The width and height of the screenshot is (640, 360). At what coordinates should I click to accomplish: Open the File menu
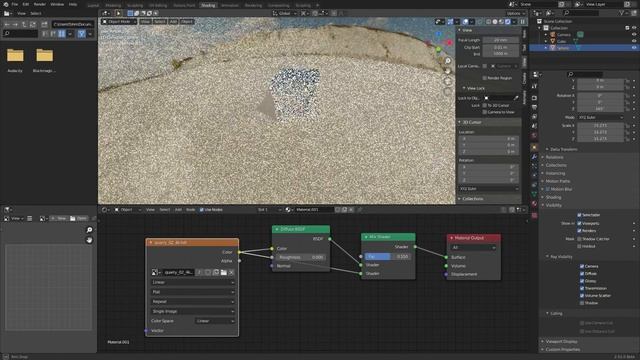15,4
